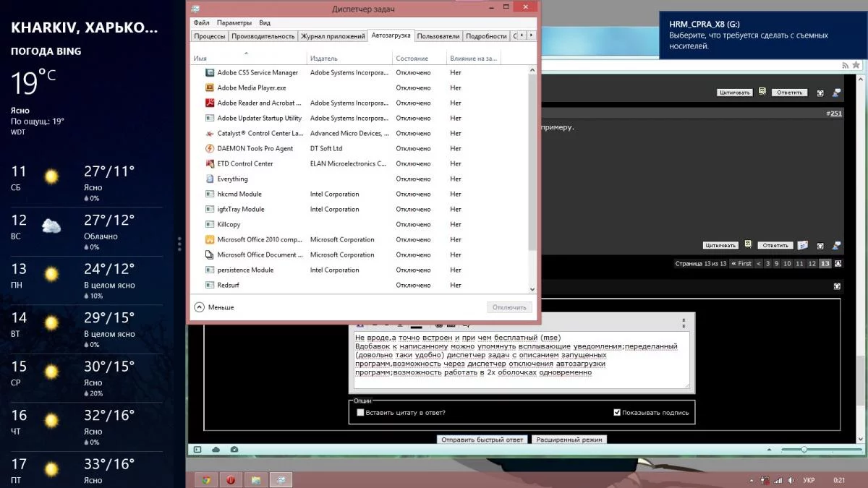Switch to Журнал приложений tab
Image resolution: width=868 pixels, height=488 pixels.
click(x=333, y=36)
